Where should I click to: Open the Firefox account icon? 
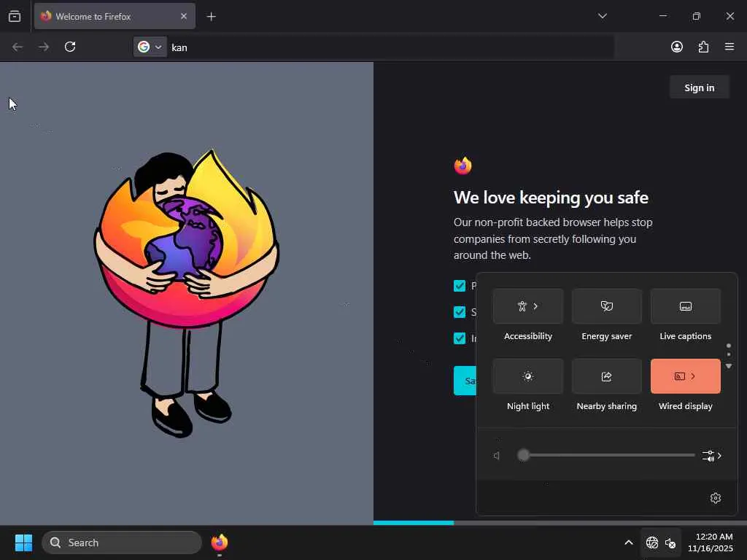pos(677,47)
